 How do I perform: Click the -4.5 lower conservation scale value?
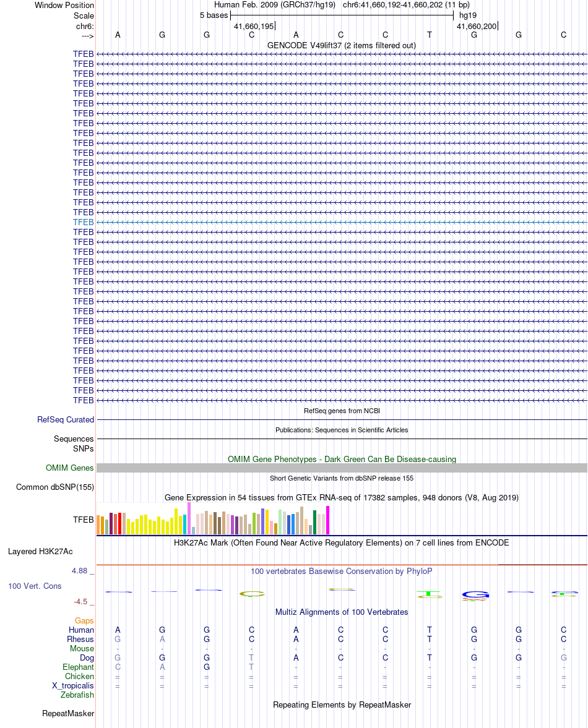point(80,602)
